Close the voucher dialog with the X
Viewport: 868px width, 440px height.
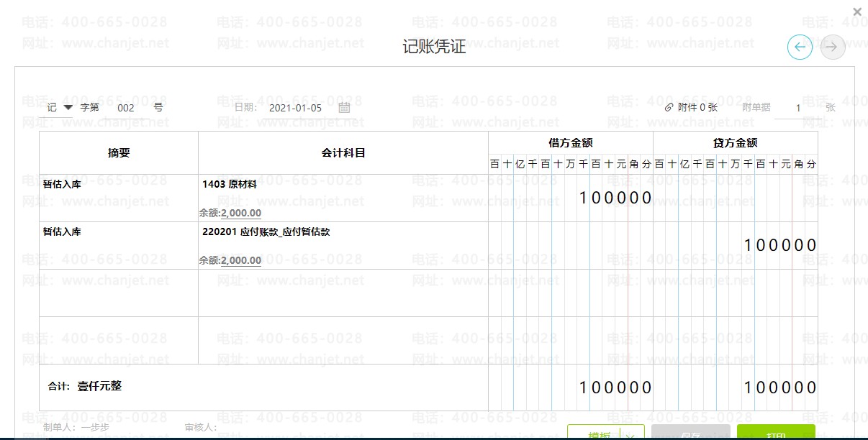pos(856,12)
